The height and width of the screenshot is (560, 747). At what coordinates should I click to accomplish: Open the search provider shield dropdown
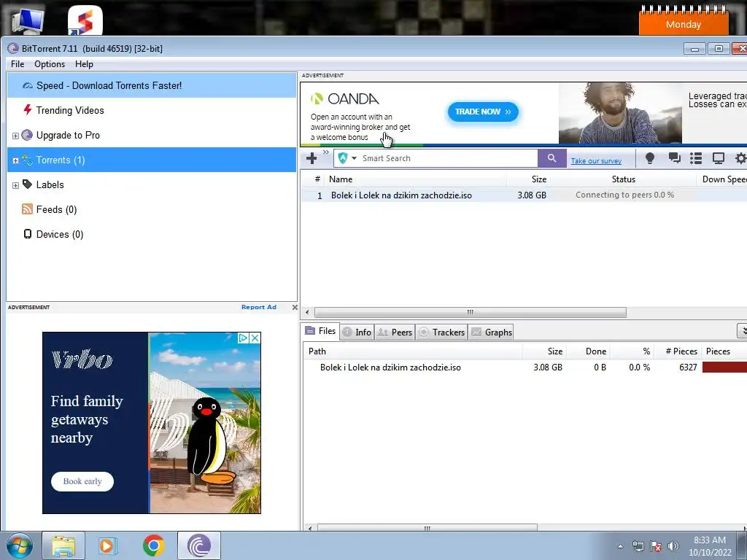tap(347, 158)
